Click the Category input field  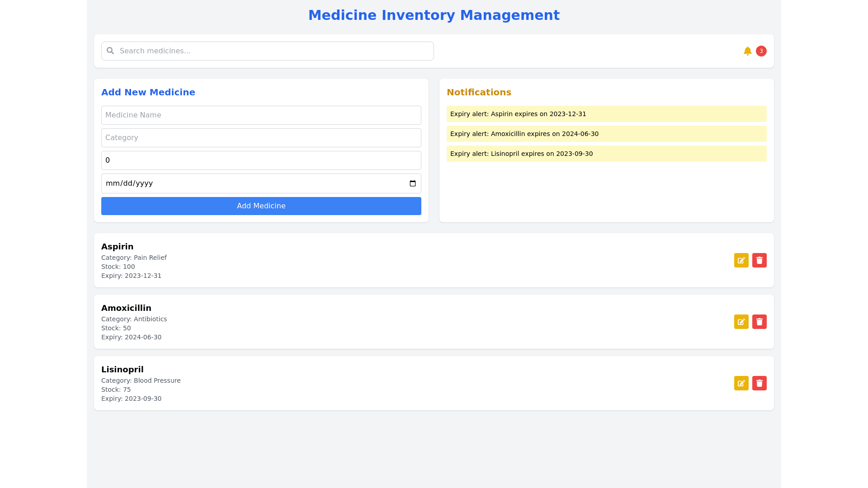pyautogui.click(x=261, y=138)
